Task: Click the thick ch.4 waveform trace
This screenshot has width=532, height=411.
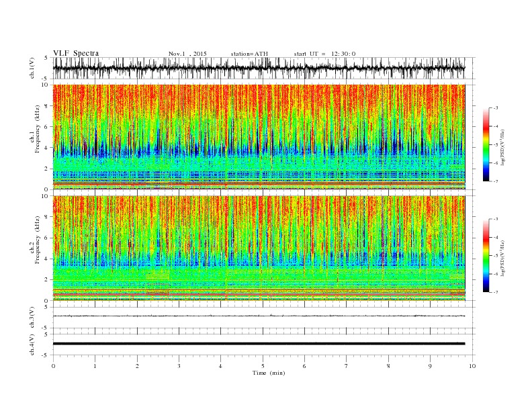Action: coord(259,344)
